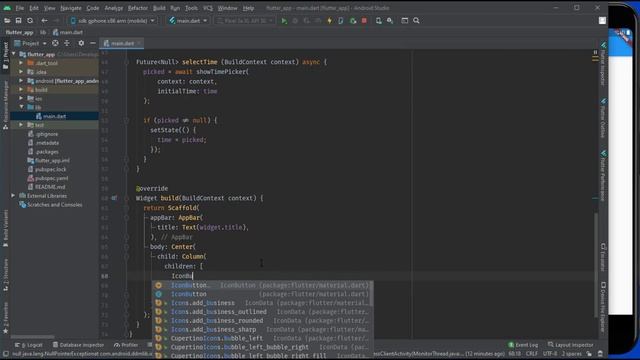Click main.dart in the breadcrumb bar

(x=67, y=32)
